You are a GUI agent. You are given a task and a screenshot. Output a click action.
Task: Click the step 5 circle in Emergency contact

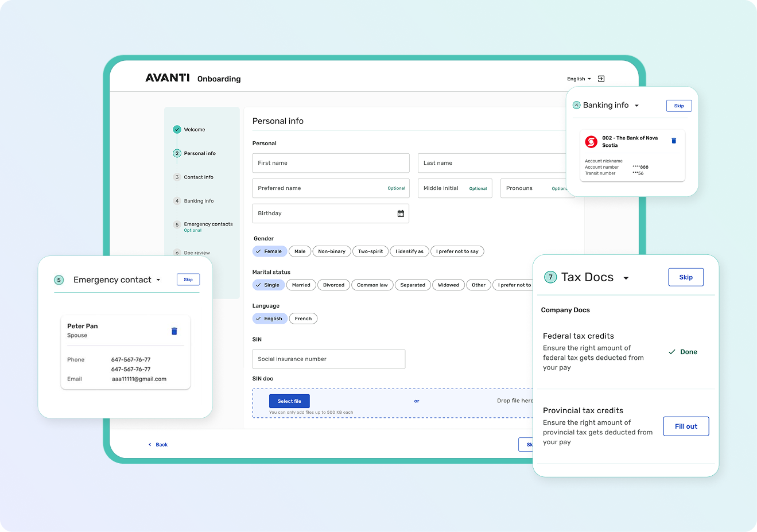59,279
